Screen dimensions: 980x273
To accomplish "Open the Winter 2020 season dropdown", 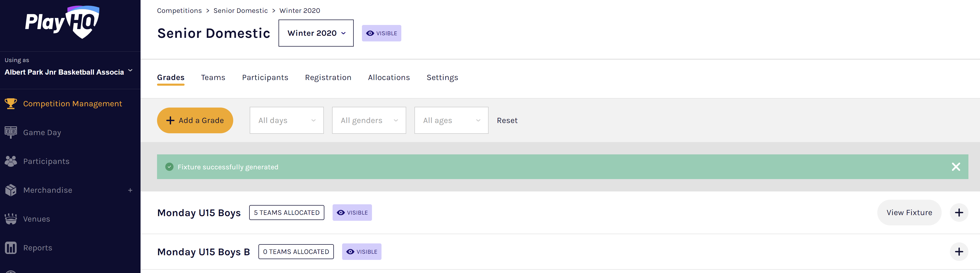I will [316, 33].
